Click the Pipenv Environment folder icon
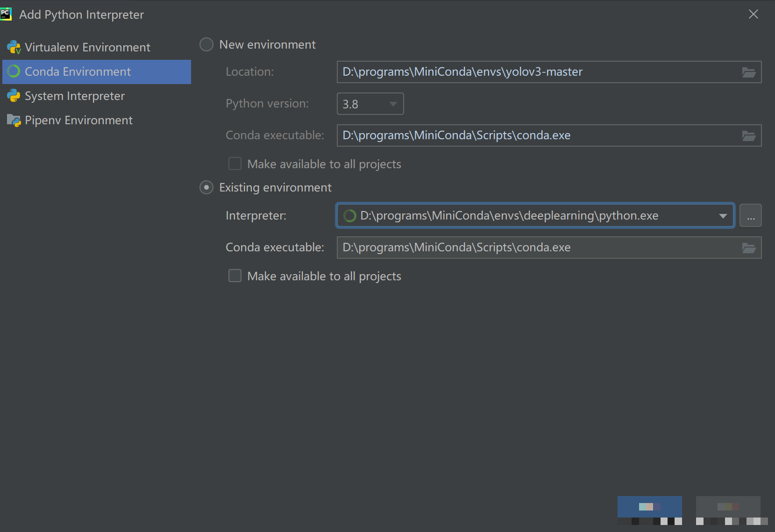 (14, 121)
